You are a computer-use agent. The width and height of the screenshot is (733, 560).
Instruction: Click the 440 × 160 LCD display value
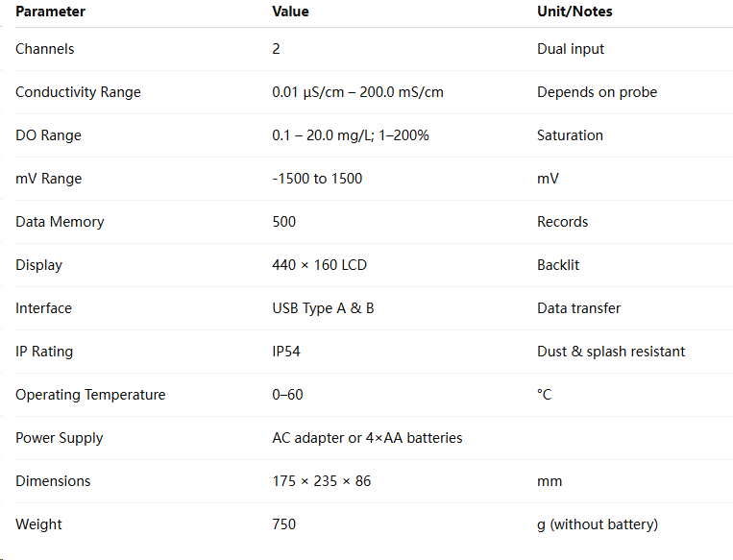tap(319, 265)
